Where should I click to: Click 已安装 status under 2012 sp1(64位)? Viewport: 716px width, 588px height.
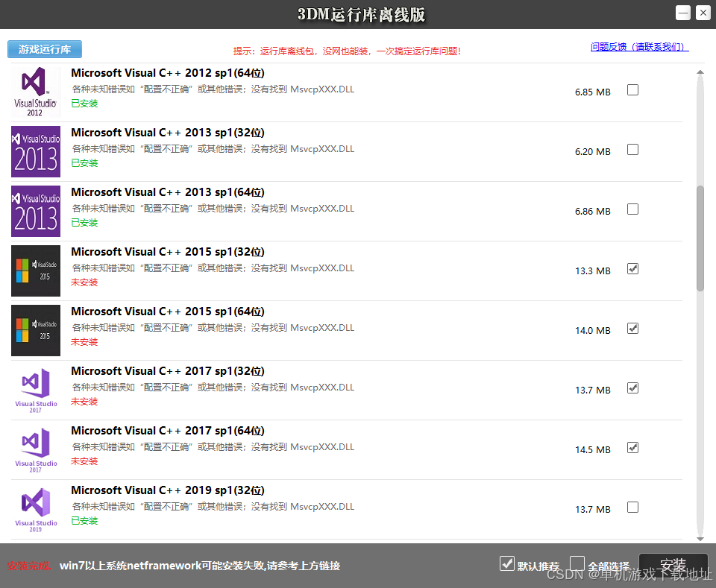click(84, 104)
